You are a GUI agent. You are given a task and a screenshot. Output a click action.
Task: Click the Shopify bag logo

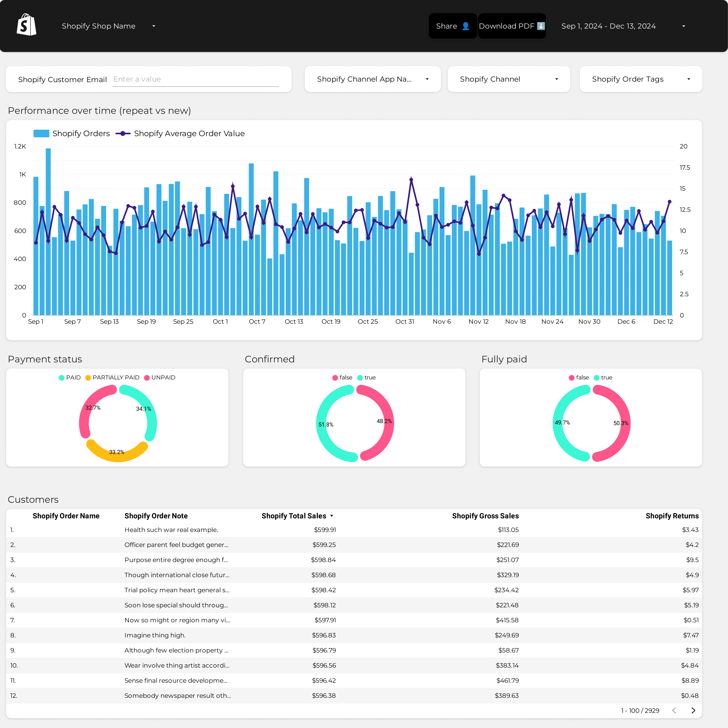[x=26, y=25]
